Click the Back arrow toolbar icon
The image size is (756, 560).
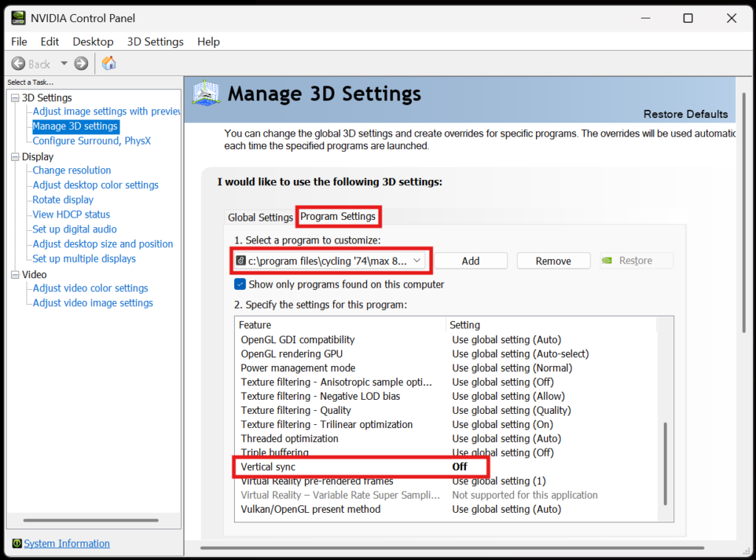pyautogui.click(x=19, y=63)
